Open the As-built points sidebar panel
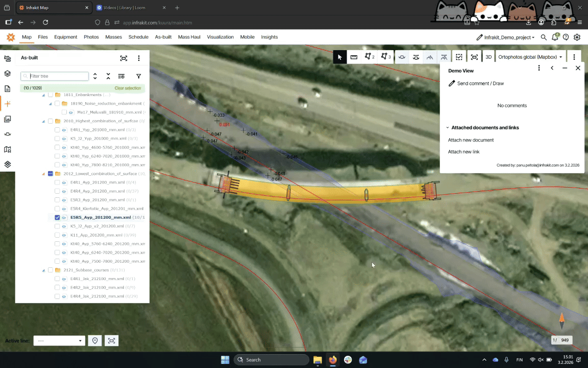The image size is (588, 368). pyautogui.click(x=8, y=104)
